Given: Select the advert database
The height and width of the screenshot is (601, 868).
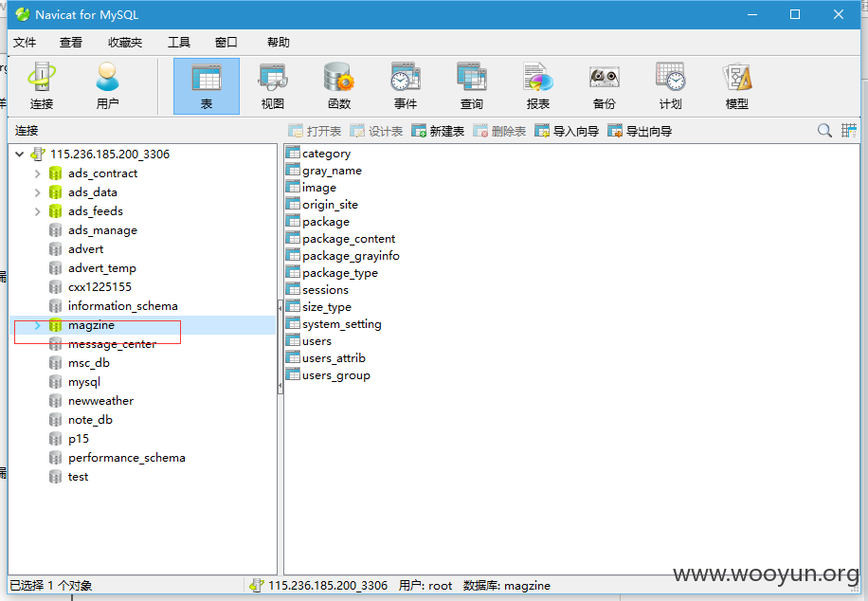Looking at the screenshot, I should (85, 249).
